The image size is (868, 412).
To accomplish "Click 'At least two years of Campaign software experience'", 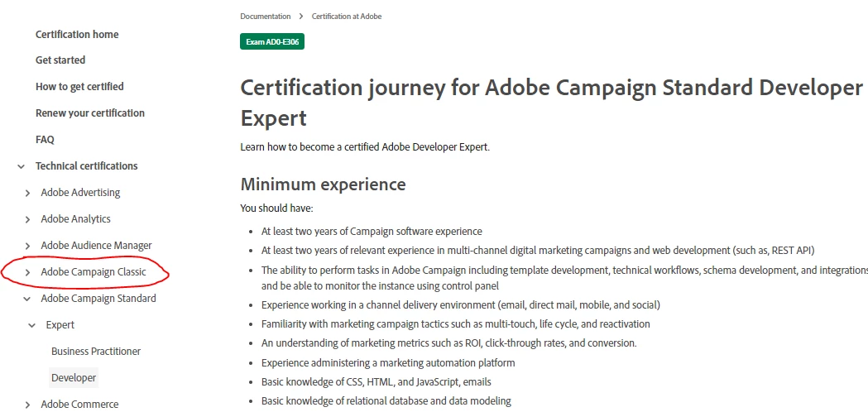I will coord(372,232).
